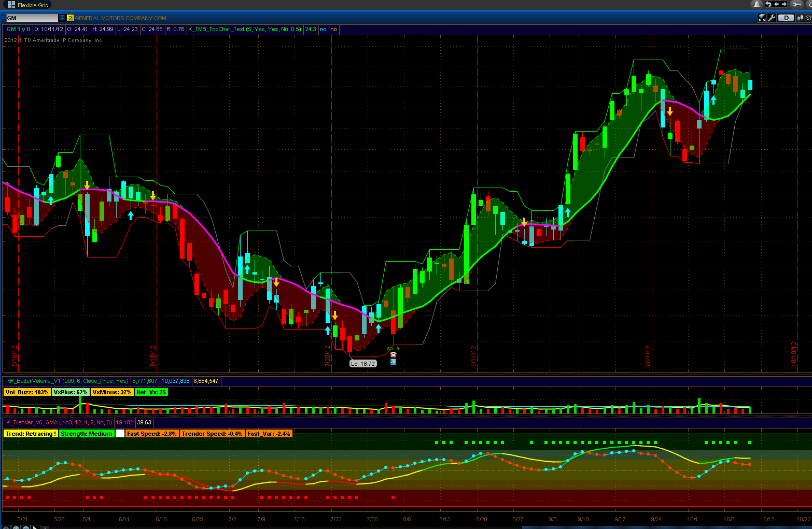The width and height of the screenshot is (812, 529).
Task: Click the 10,037,838 volume value
Action: point(175,381)
